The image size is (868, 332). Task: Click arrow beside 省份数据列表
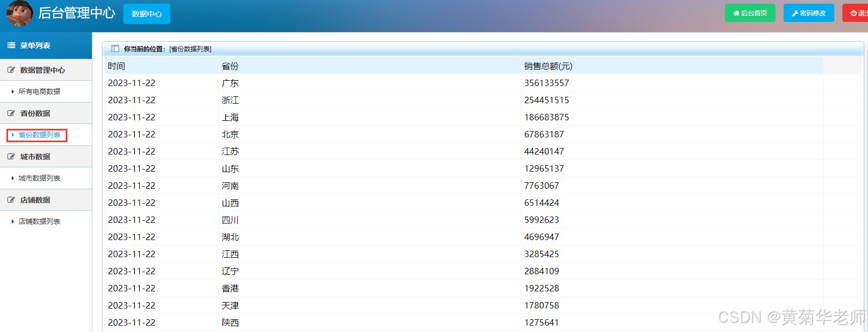coord(13,135)
